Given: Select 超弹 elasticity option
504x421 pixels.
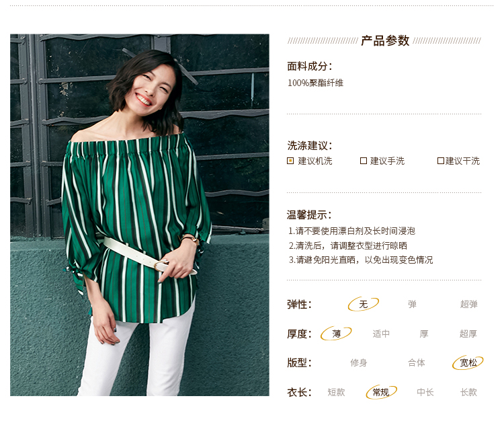Looking at the screenshot, I should (x=468, y=304).
